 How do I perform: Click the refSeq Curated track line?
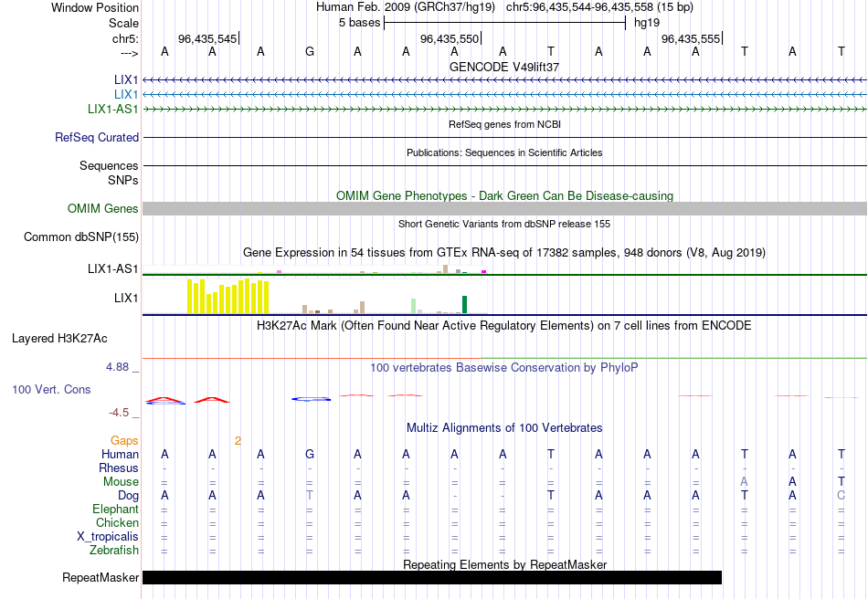coord(505,137)
